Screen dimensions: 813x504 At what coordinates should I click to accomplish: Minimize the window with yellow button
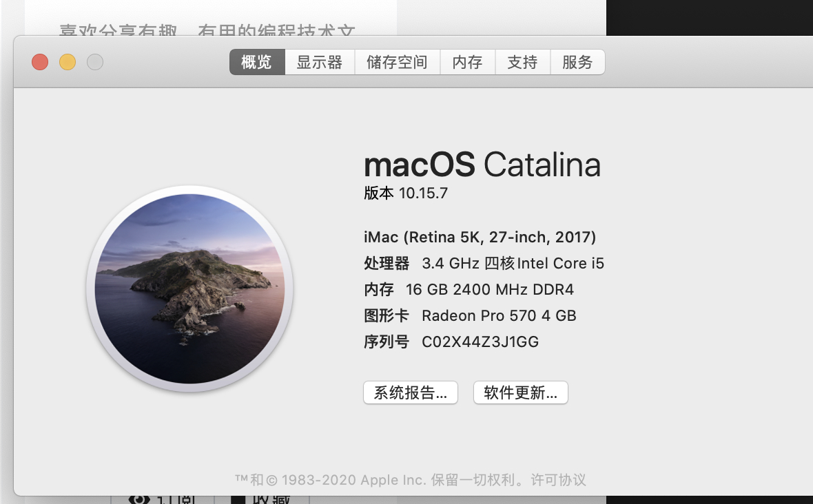[68, 62]
